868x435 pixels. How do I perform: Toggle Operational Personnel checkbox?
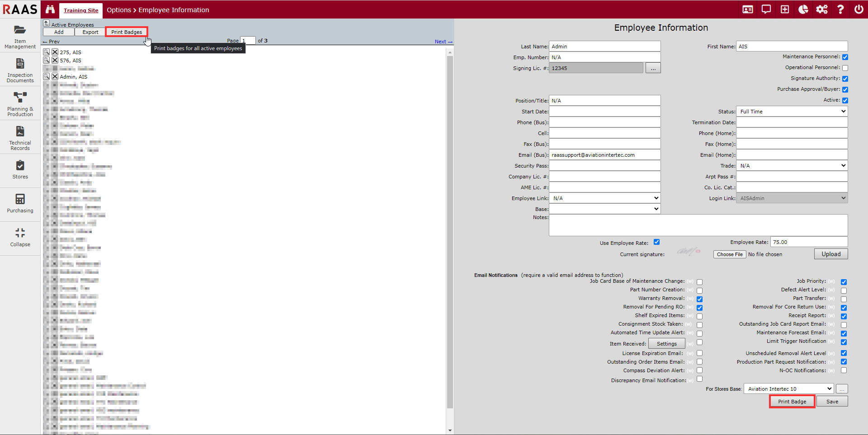(845, 68)
